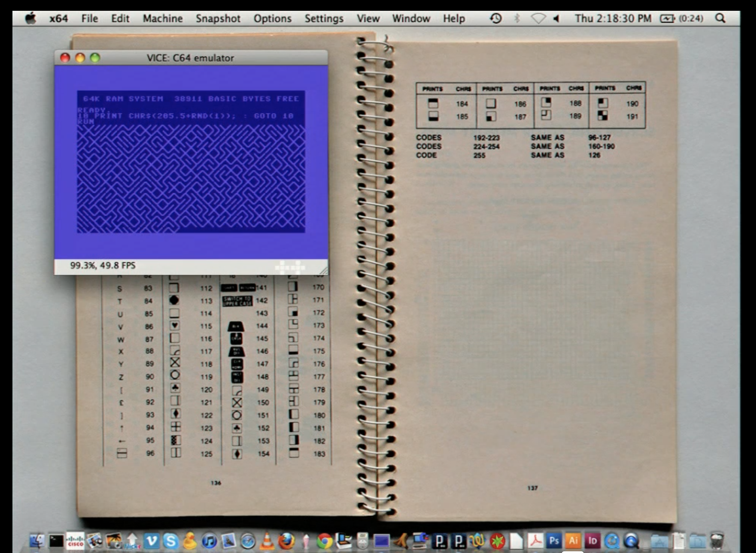Click the battery status indicator (0:24)
This screenshot has width=756, height=553.
[682, 18]
